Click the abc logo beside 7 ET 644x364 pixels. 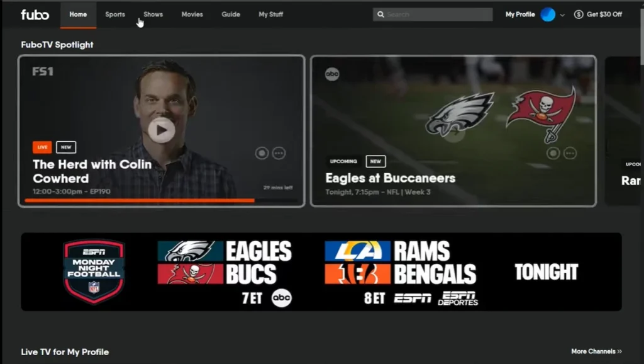click(x=282, y=298)
